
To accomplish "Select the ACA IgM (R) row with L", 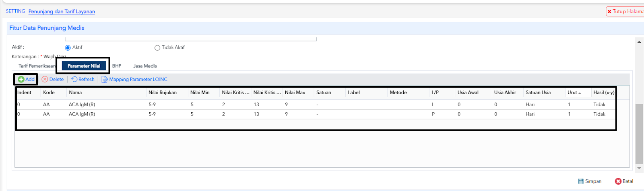I will point(316,105).
